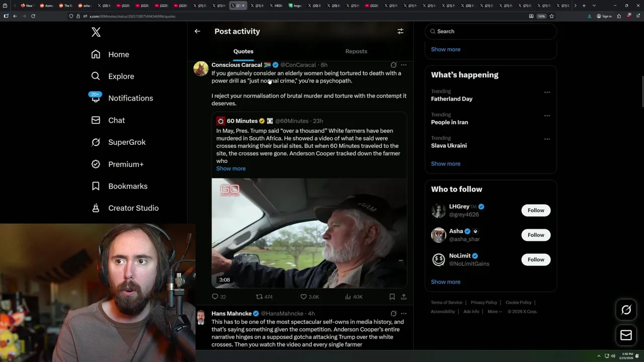
Task: Follow LHGrey
Action: 536,210
